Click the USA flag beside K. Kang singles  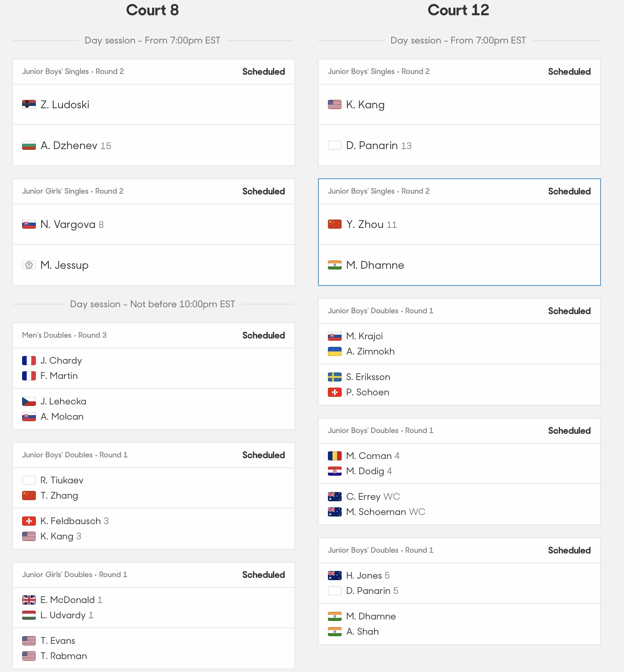click(x=335, y=104)
